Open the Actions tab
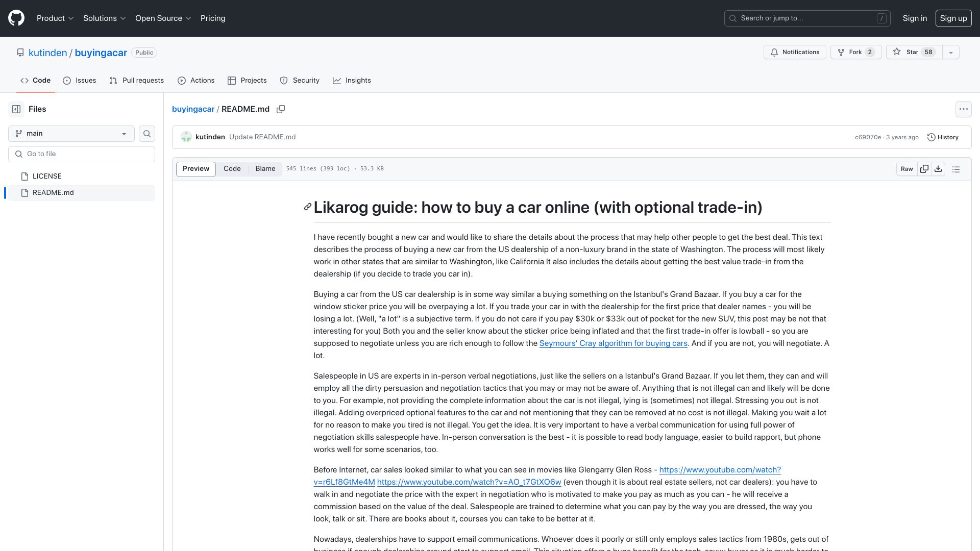The width and height of the screenshot is (980, 551). point(196,81)
